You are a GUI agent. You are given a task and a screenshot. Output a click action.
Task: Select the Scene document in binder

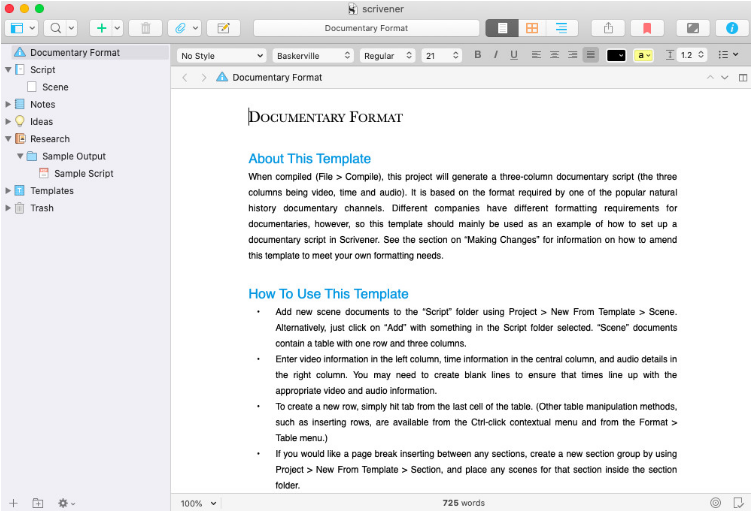click(x=55, y=87)
